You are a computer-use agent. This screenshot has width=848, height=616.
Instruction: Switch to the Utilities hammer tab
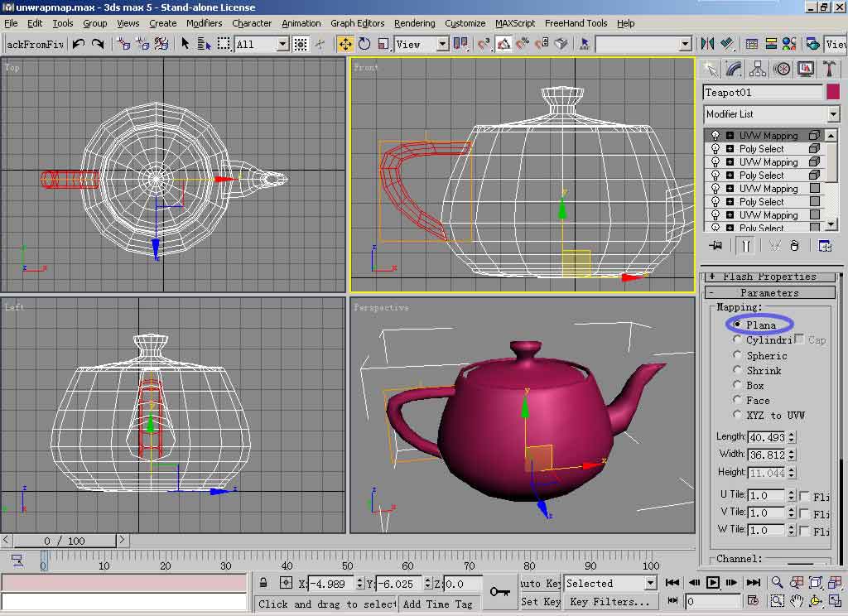828,69
